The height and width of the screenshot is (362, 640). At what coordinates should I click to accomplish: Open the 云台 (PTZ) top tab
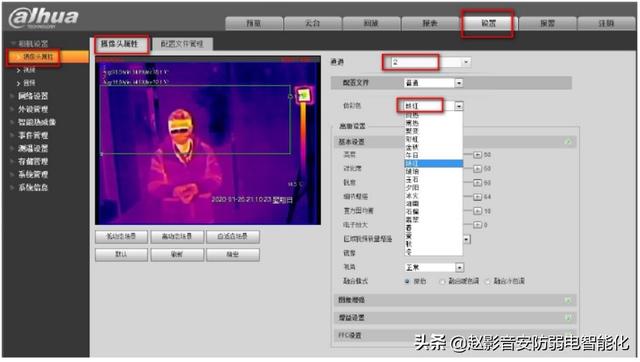(x=313, y=23)
